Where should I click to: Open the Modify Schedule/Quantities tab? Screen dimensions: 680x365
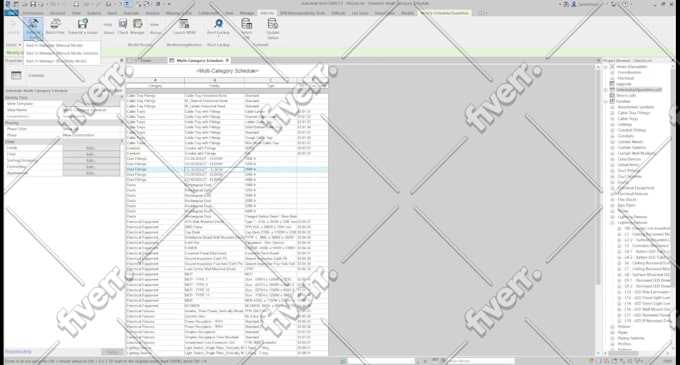click(x=445, y=13)
